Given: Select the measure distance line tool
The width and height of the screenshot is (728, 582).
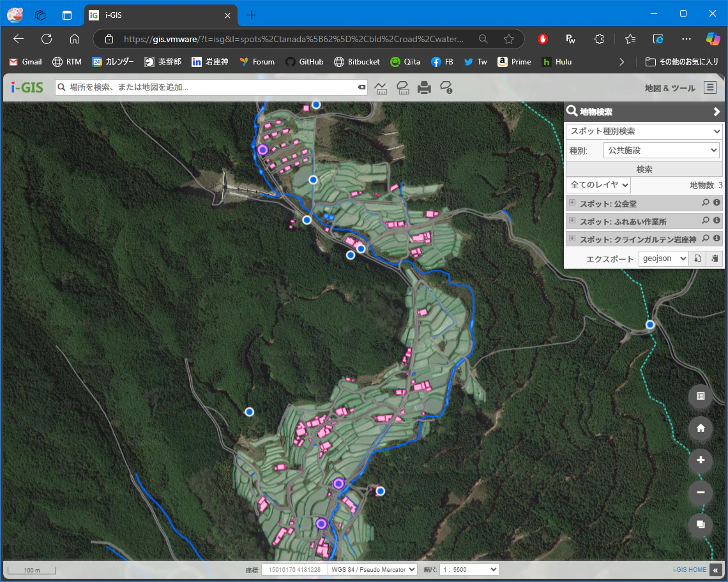Looking at the screenshot, I should click(x=381, y=87).
